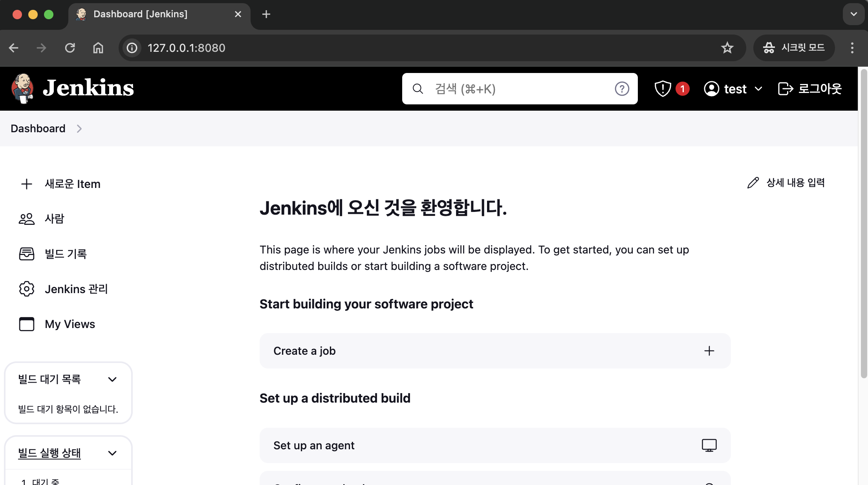Click the search magnifier icon
868x485 pixels.
(418, 89)
